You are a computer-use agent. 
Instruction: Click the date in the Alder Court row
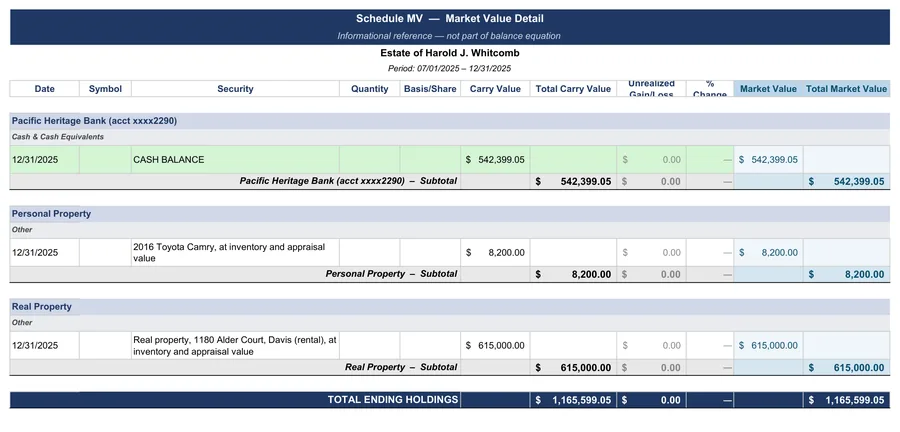(x=35, y=345)
